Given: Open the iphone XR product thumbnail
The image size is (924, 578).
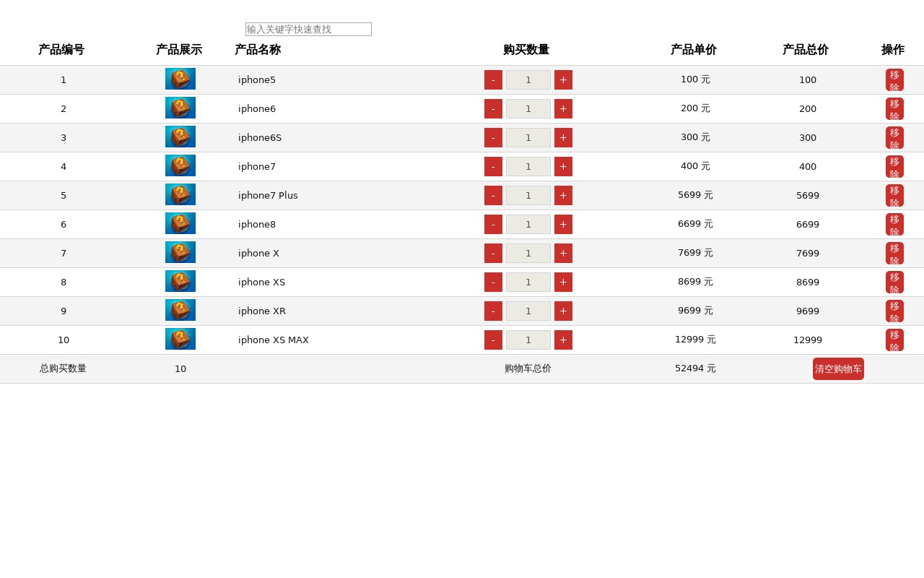Looking at the screenshot, I should point(180,310).
